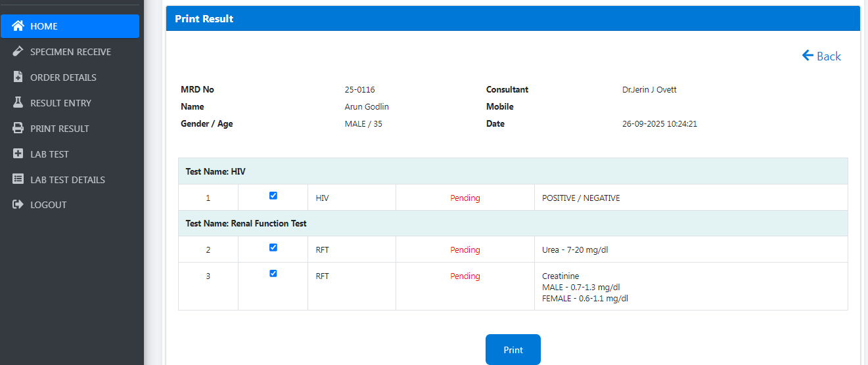The height and width of the screenshot is (365, 868).
Task: Click the RFT cell in row 3
Action: [352, 286]
